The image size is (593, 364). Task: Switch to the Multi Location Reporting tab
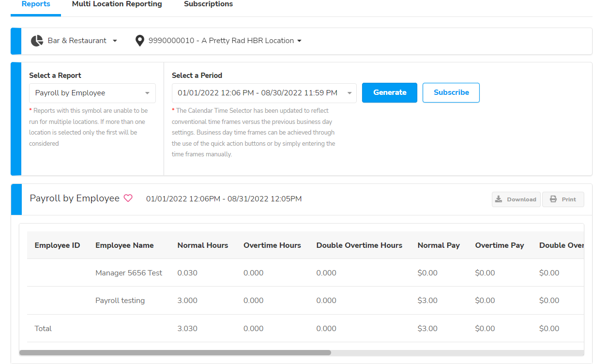[x=117, y=4]
